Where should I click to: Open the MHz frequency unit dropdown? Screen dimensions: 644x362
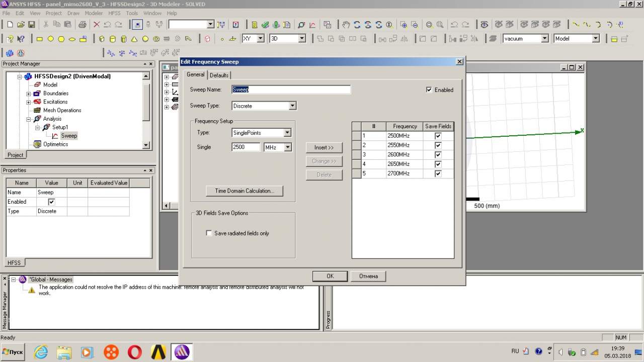[x=287, y=147]
